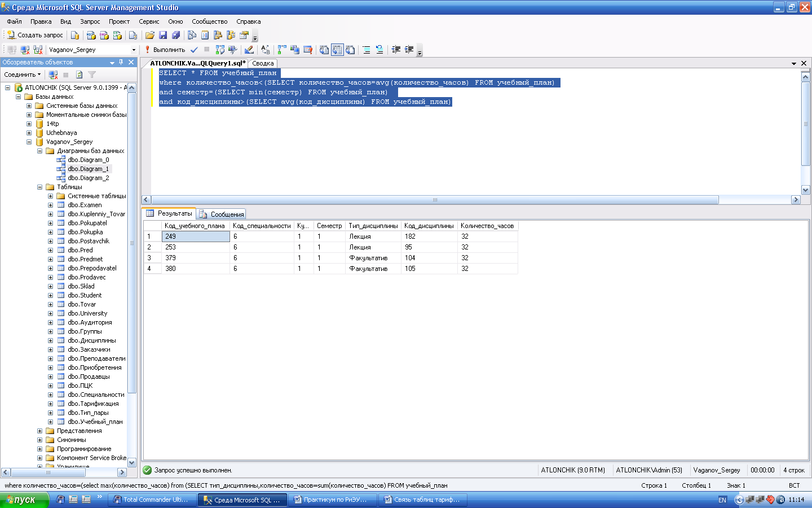Display the estimated execution plan icon
The image size is (812, 508).
[x=220, y=50]
